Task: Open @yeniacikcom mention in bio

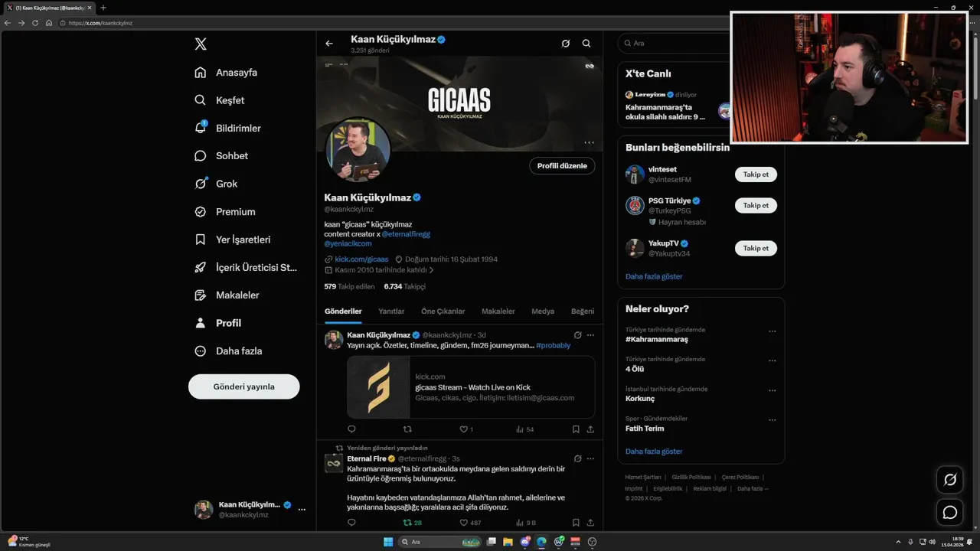Action: (348, 243)
